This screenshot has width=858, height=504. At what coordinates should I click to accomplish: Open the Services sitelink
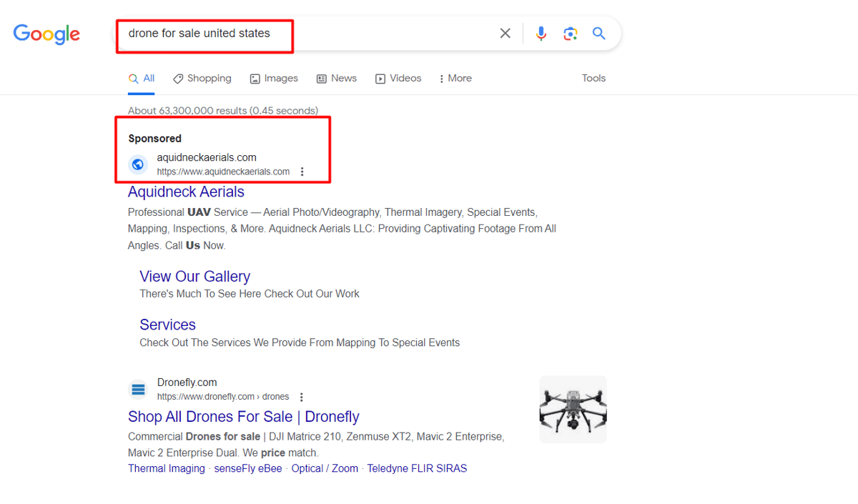(x=167, y=325)
